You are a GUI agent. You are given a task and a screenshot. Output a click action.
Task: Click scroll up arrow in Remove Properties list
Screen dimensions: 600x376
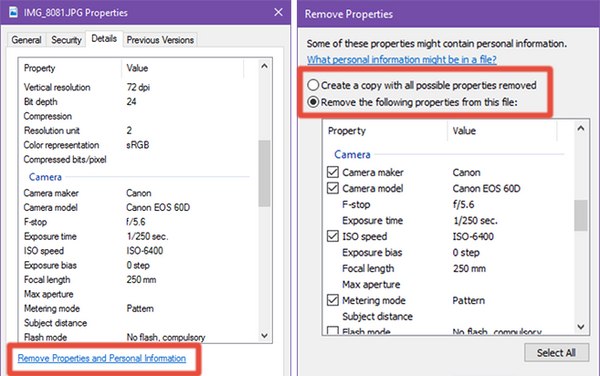coord(580,129)
